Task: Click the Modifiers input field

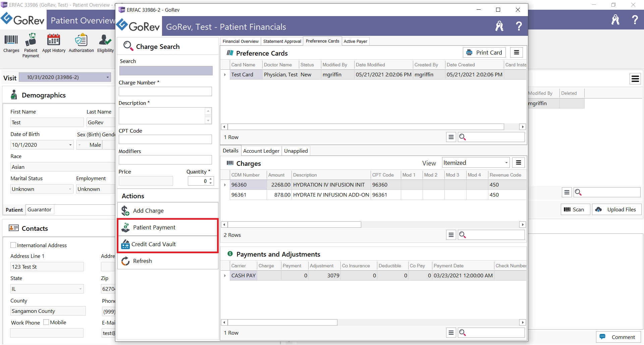Action: click(x=165, y=160)
